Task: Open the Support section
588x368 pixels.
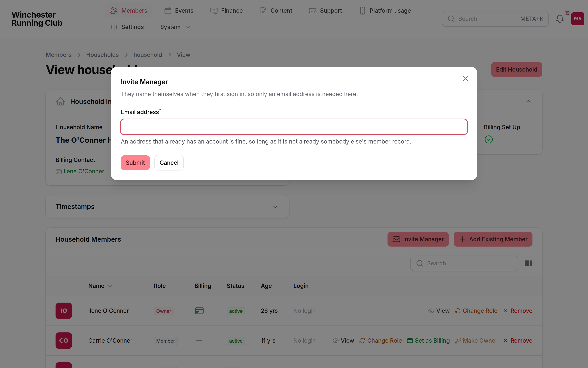Action: pos(325,11)
